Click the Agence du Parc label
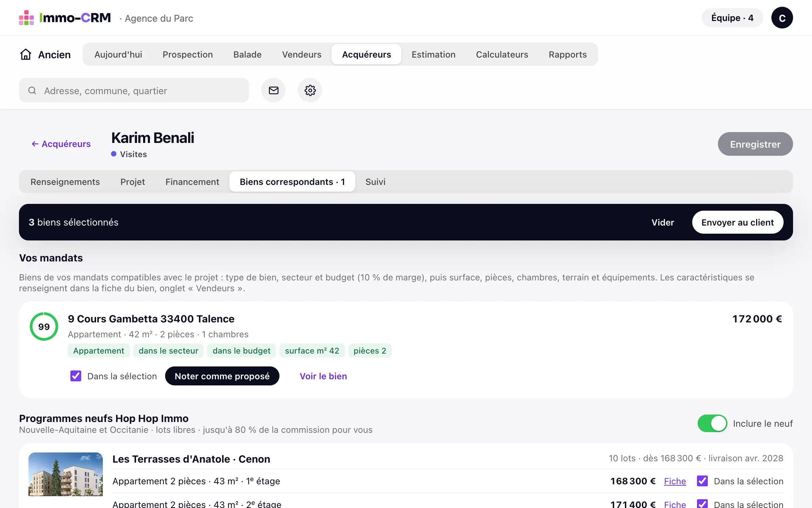812x508 pixels. pos(159,18)
